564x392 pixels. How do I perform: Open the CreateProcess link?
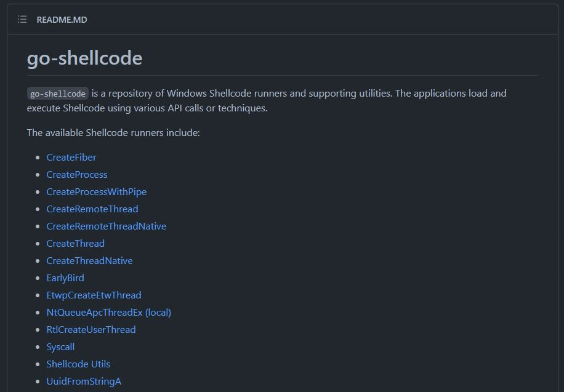click(76, 175)
